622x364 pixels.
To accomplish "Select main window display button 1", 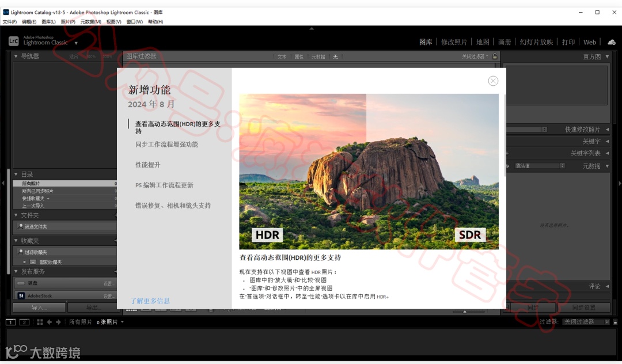I will [x=11, y=323].
